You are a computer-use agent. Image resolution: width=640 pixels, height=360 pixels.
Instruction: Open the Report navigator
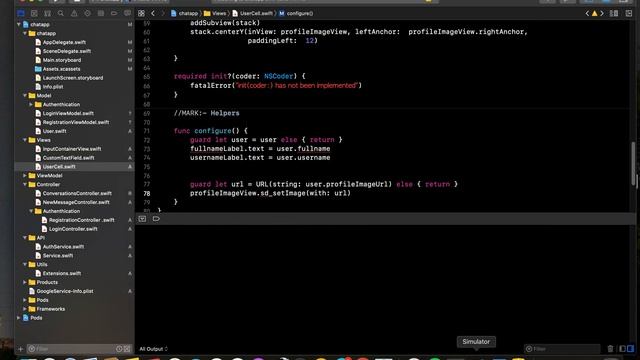click(127, 13)
